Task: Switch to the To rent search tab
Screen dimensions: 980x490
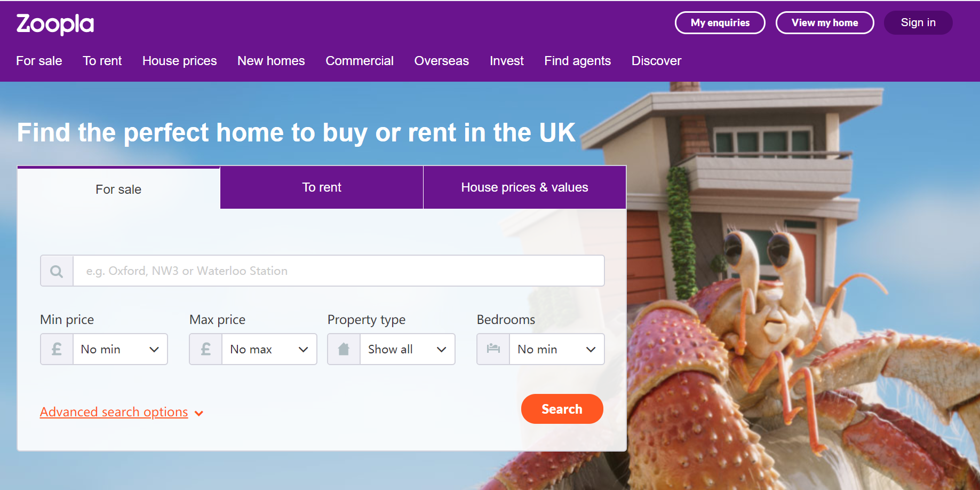Action: tap(322, 187)
